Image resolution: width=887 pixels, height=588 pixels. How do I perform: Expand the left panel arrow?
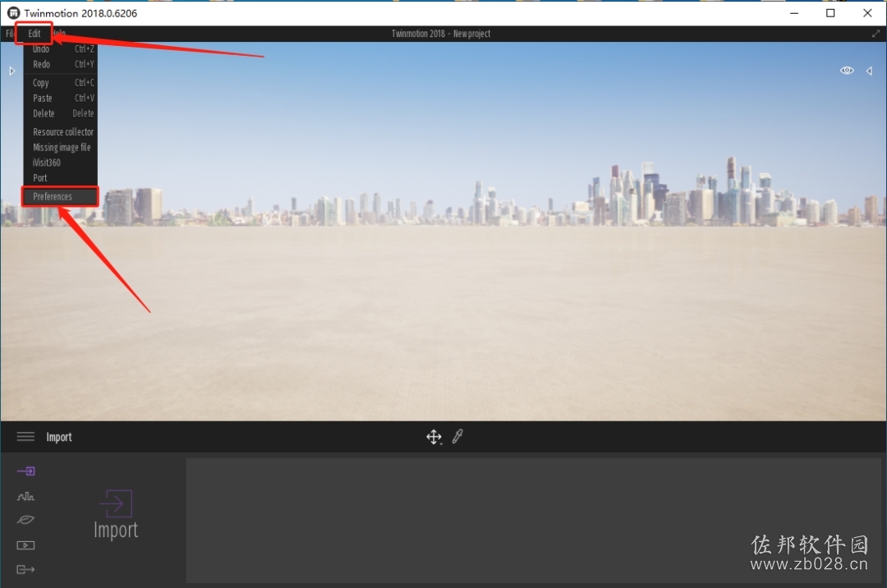point(11,71)
